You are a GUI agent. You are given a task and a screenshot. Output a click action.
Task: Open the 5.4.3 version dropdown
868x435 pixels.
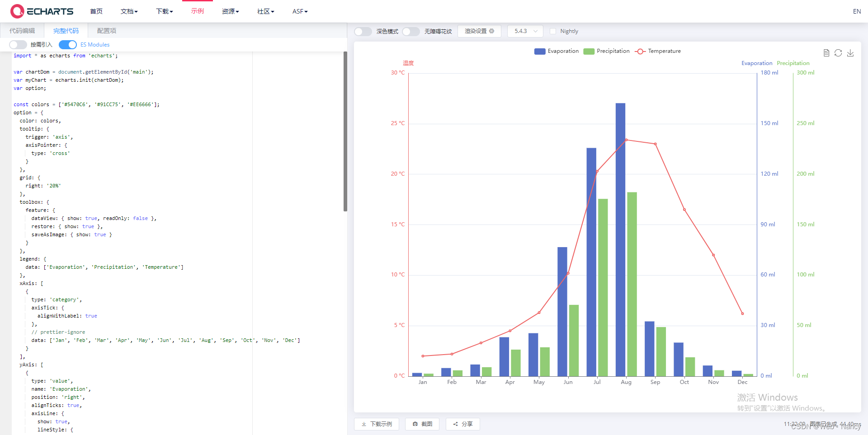coord(524,31)
